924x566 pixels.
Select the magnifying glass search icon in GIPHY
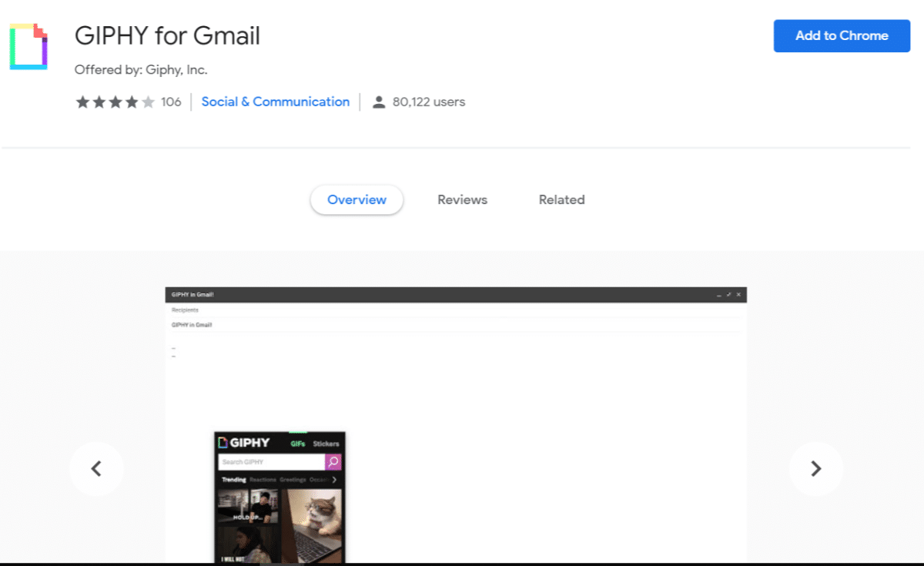(x=333, y=462)
